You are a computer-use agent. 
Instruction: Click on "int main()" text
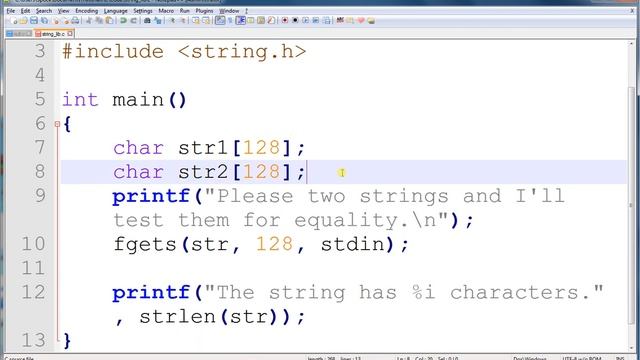pos(124,100)
